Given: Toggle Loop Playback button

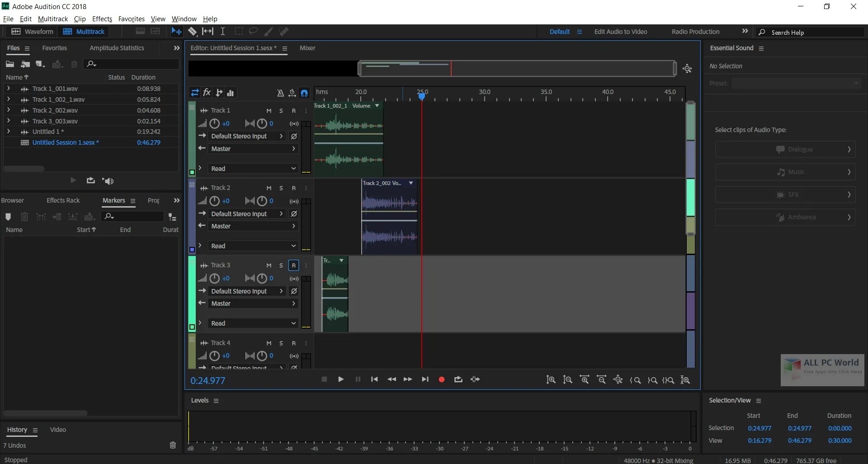Looking at the screenshot, I should click(x=458, y=379).
